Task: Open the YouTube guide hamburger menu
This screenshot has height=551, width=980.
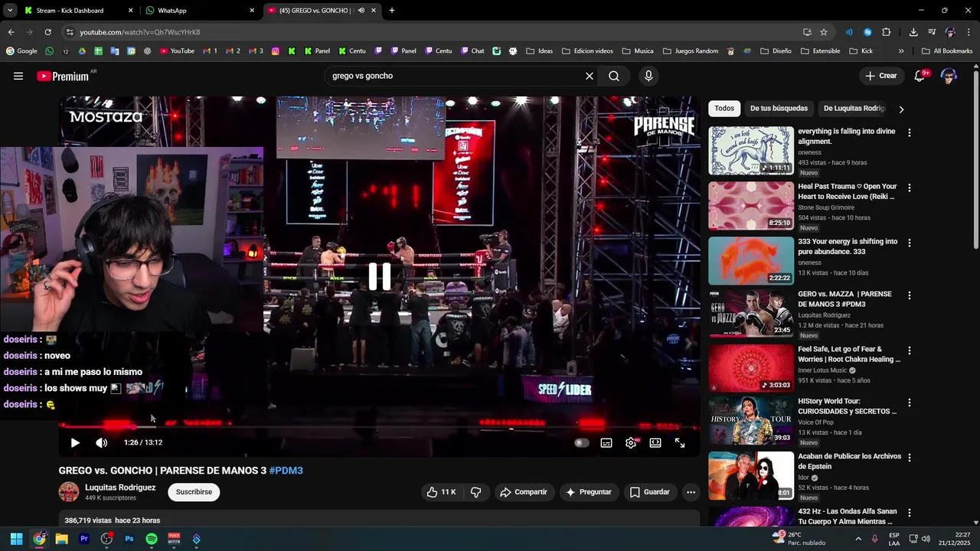Action: (18, 76)
